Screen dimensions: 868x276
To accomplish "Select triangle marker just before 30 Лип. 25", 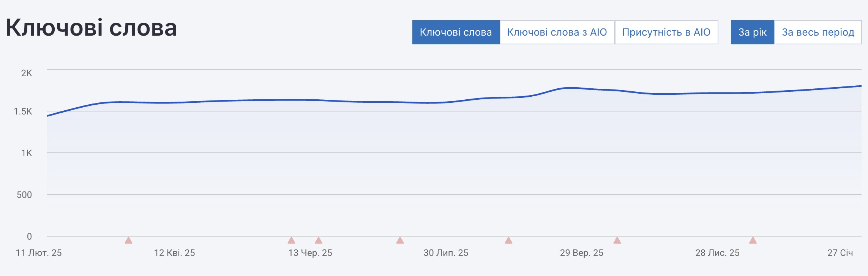I will [x=400, y=240].
